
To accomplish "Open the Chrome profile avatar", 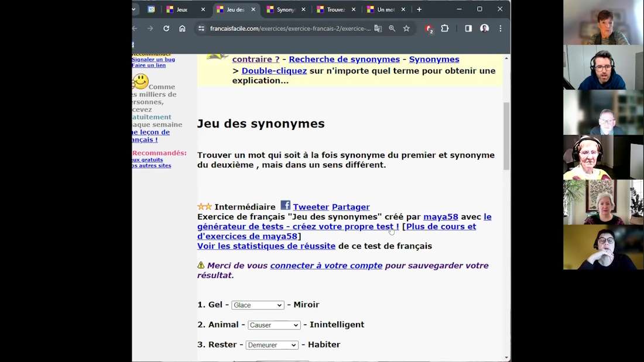I will (485, 28).
